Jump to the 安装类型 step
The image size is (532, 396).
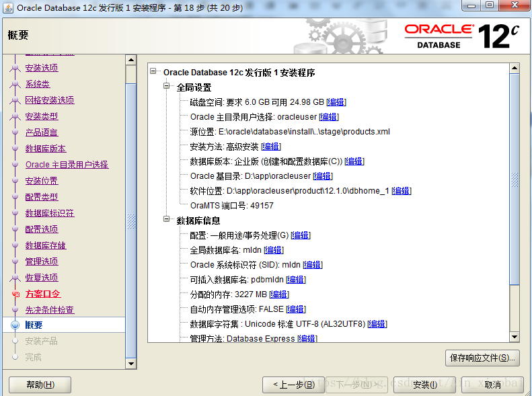pyautogui.click(x=42, y=116)
